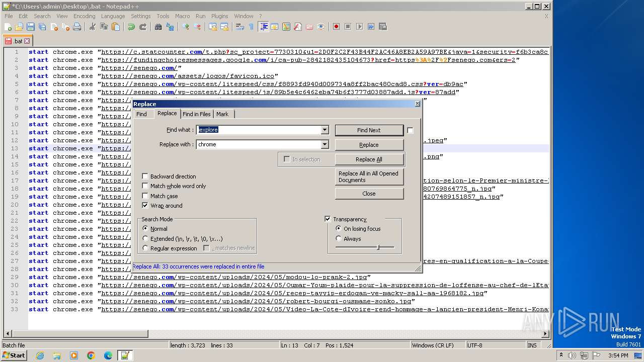Click into the Replace with field
Screen dimensions: 644x362
tap(259, 144)
